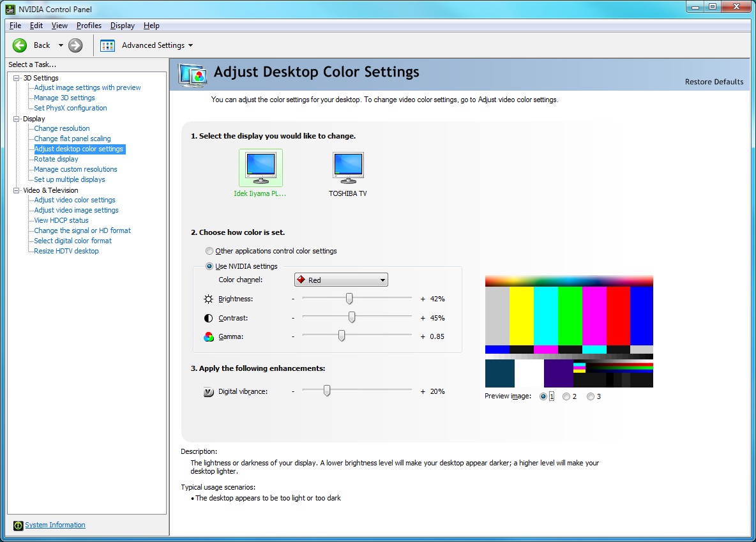Click the Brightness minus sign
The width and height of the screenshot is (756, 542).
point(292,299)
